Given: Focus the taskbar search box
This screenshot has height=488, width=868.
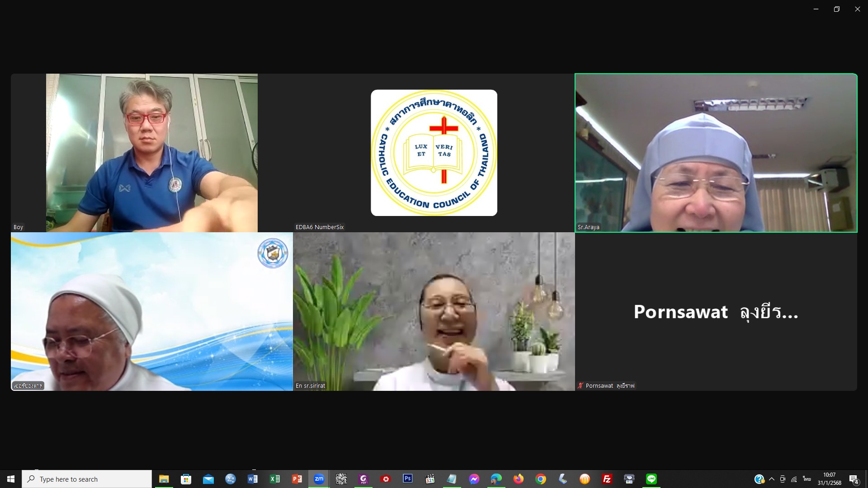Looking at the screenshot, I should 87,479.
